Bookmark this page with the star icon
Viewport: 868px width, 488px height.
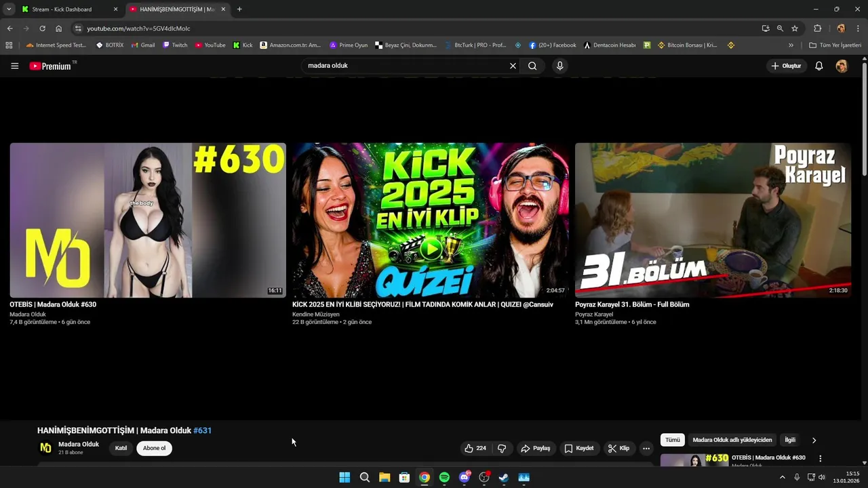(795, 28)
